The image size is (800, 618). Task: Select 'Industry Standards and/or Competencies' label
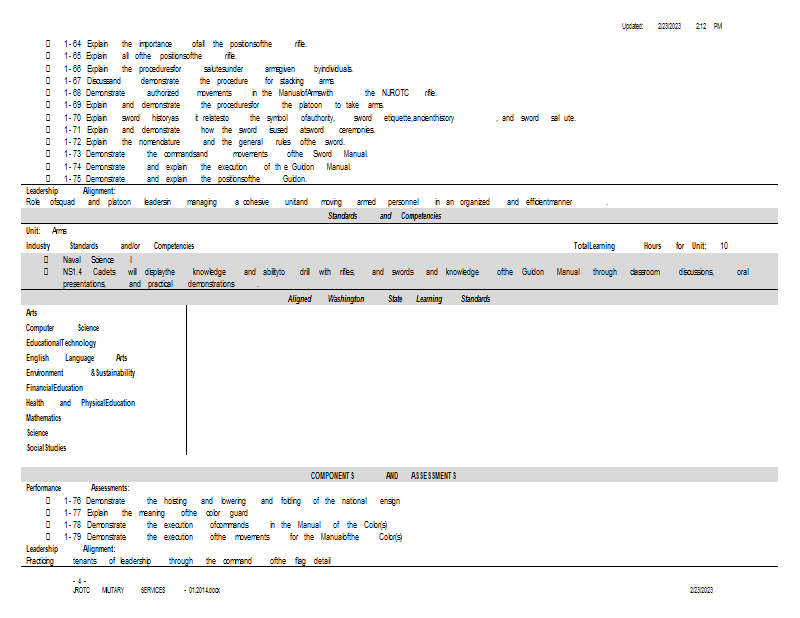[110, 246]
